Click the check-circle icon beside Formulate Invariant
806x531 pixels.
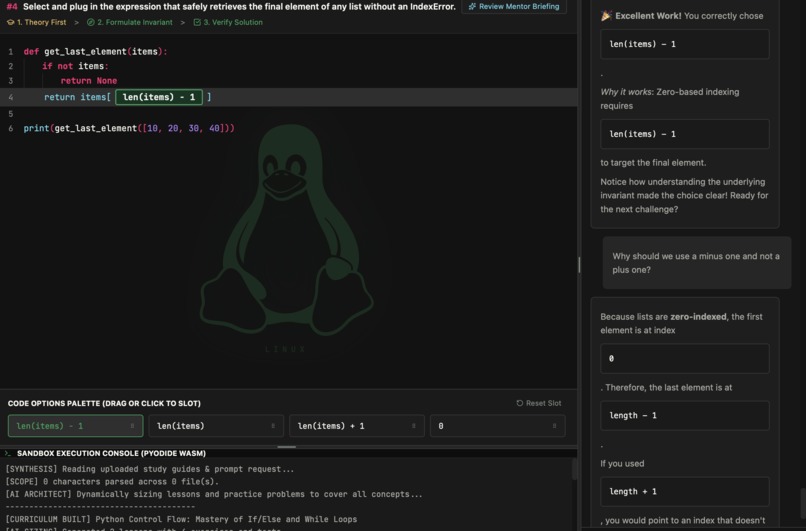90,22
